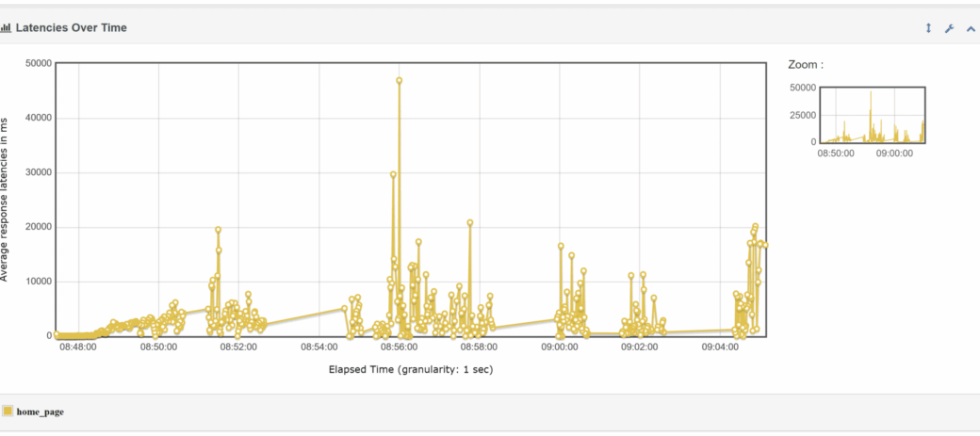Select the data point spike near 30000

[x=393, y=174]
